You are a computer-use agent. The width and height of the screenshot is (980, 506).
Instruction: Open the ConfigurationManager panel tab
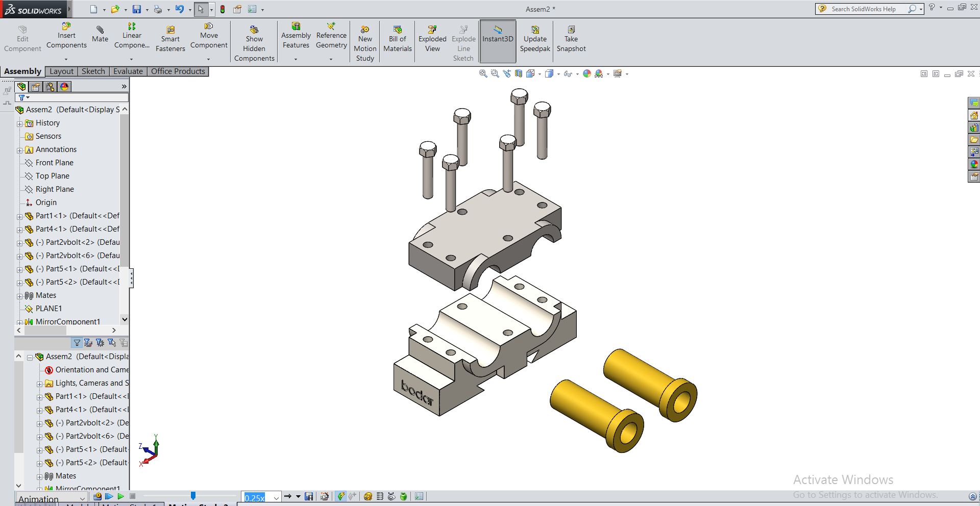pyautogui.click(x=50, y=87)
